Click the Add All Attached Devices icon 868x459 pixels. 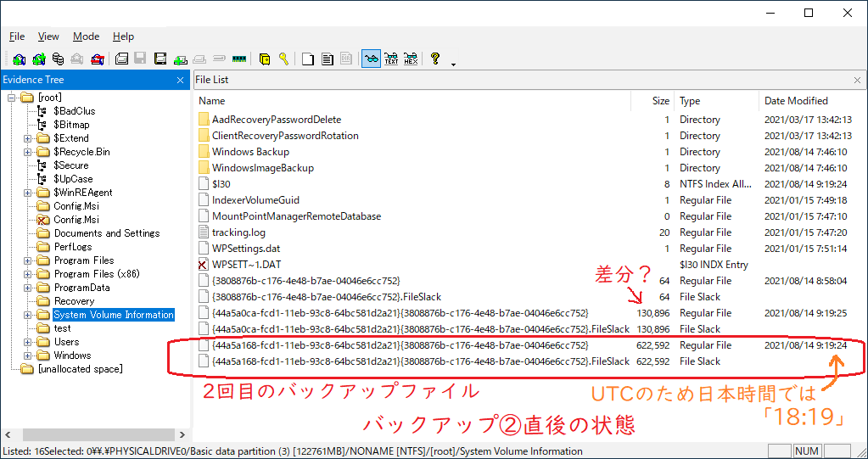click(x=39, y=59)
